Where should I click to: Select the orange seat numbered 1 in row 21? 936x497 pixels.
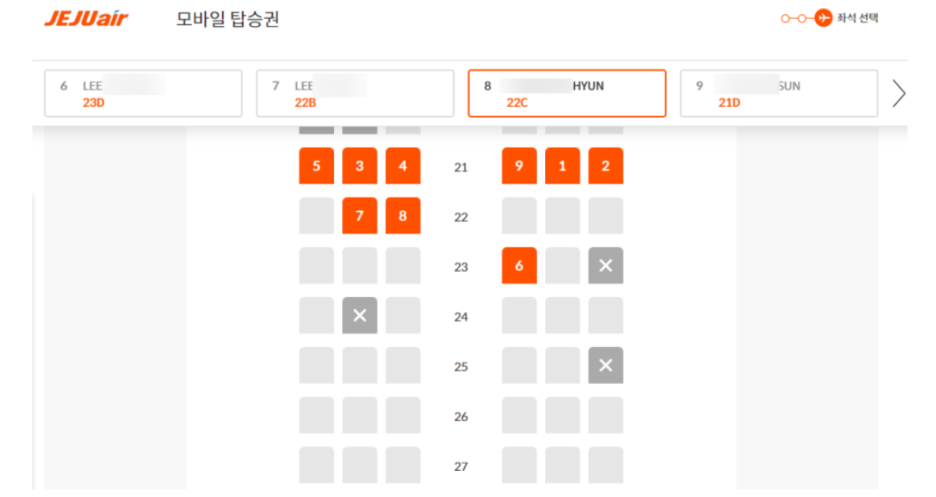[x=562, y=166]
